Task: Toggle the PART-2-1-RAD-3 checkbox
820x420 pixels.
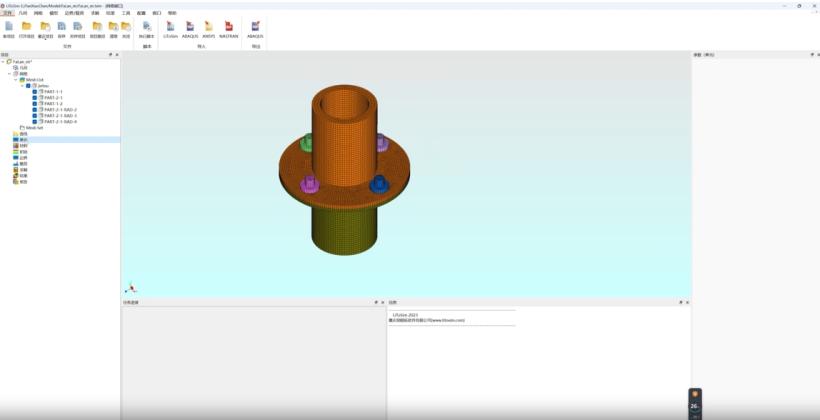Action: 35,116
